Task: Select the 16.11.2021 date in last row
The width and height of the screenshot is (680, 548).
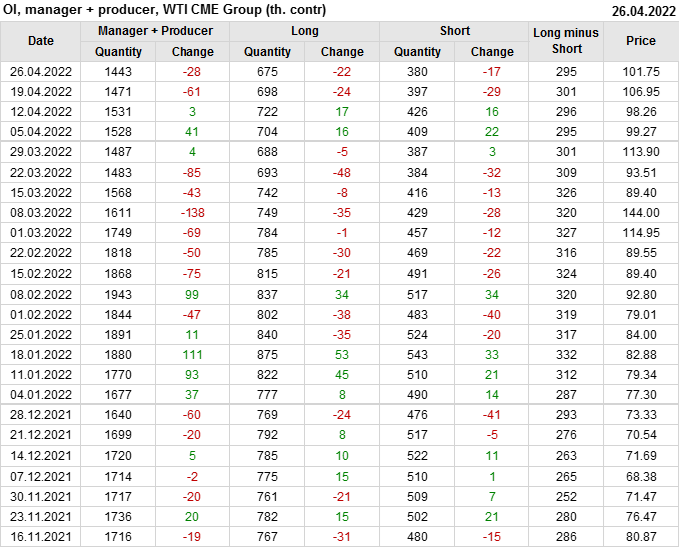Action: click(x=41, y=537)
